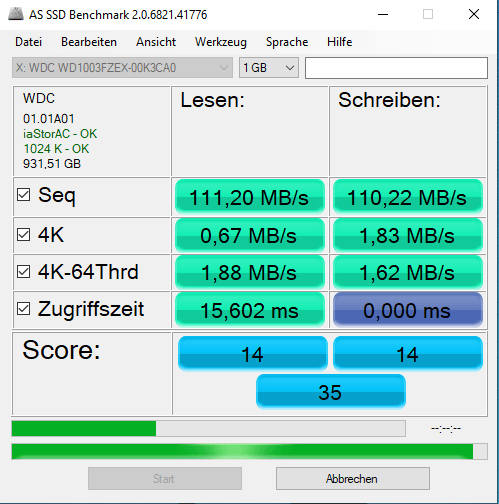Expand the 1 GB test size dropdown
Viewport: 499px width, 504px height.
[x=269, y=68]
